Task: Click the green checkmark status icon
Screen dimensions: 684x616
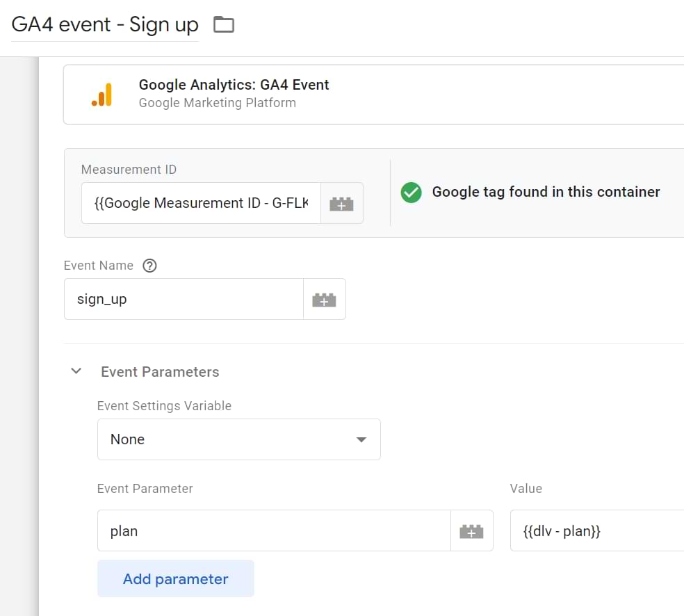Action: 412,193
